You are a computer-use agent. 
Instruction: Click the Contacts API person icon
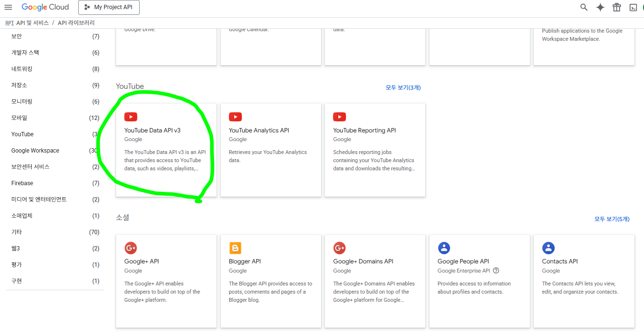point(549,248)
